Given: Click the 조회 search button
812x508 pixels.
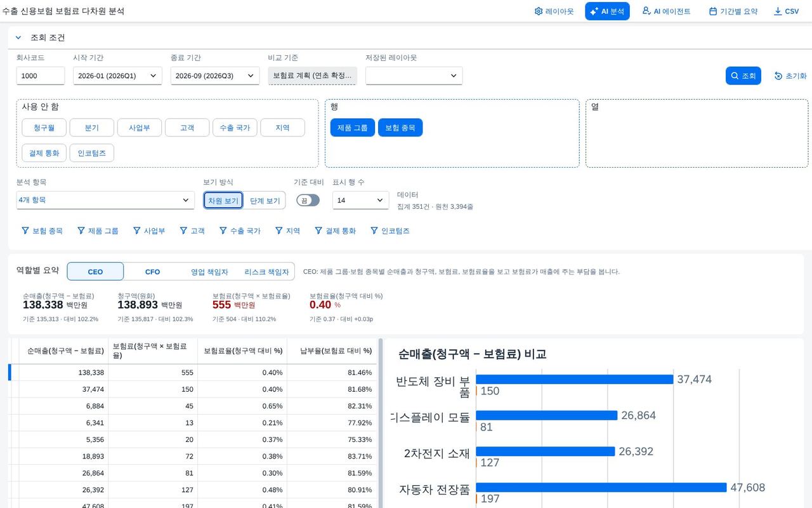Looking at the screenshot, I should click(x=743, y=76).
